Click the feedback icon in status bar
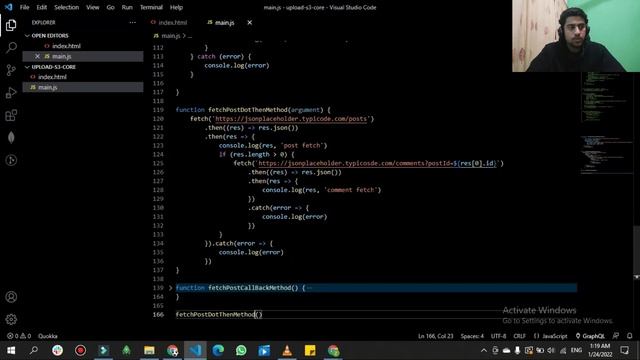 pos(616,336)
